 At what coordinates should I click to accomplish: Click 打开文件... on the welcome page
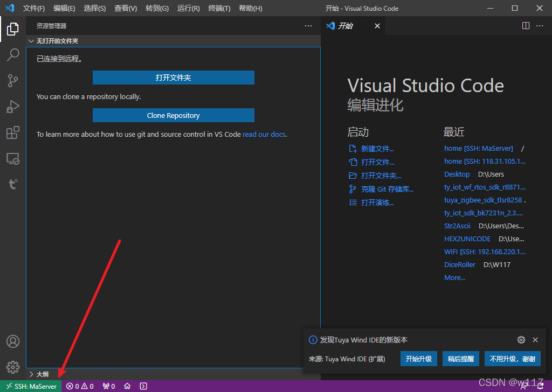[x=378, y=162]
